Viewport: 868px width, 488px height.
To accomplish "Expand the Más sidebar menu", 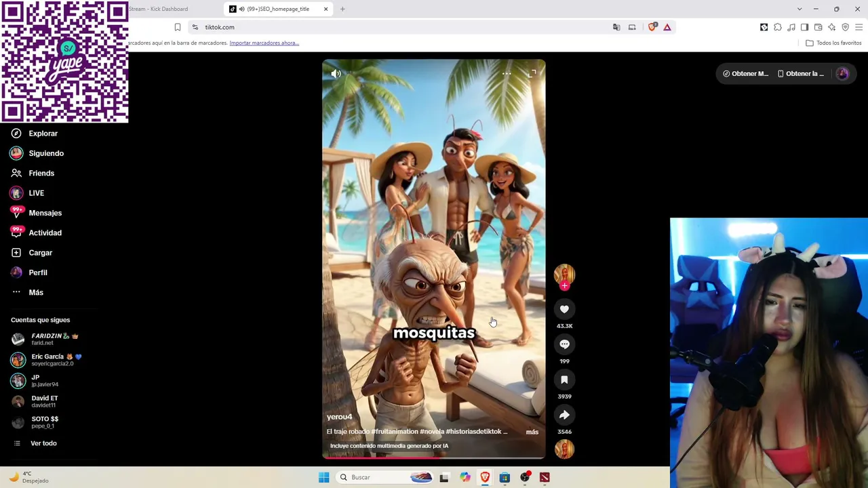I will [x=27, y=292].
